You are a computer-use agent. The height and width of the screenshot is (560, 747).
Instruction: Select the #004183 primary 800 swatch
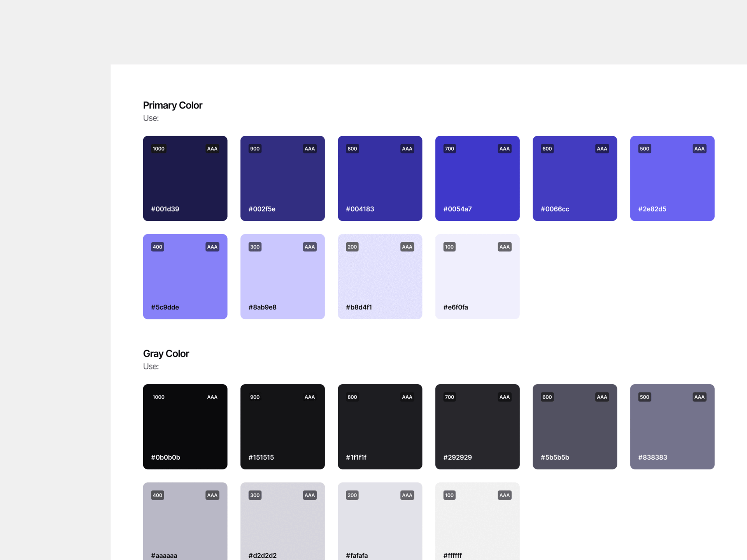coord(380,178)
